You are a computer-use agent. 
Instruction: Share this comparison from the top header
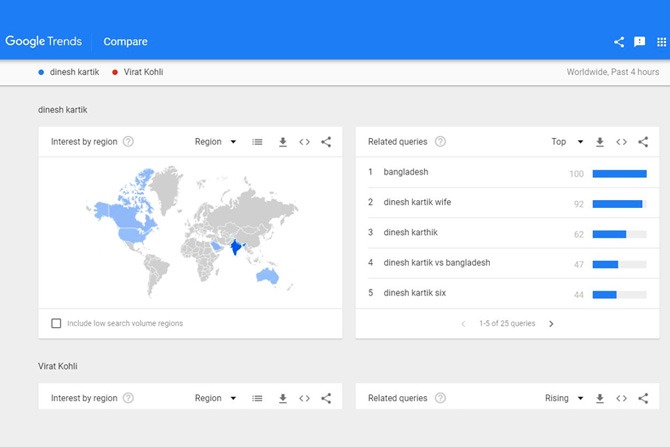tap(619, 41)
